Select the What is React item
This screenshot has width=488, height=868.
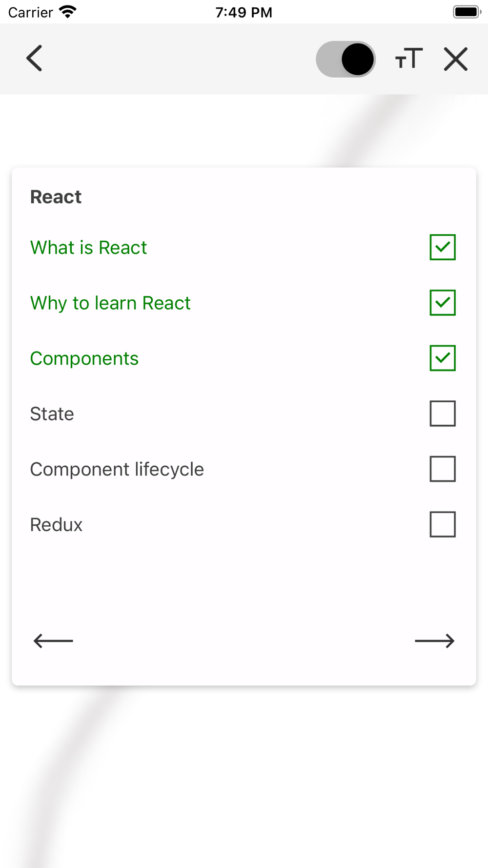click(x=88, y=248)
